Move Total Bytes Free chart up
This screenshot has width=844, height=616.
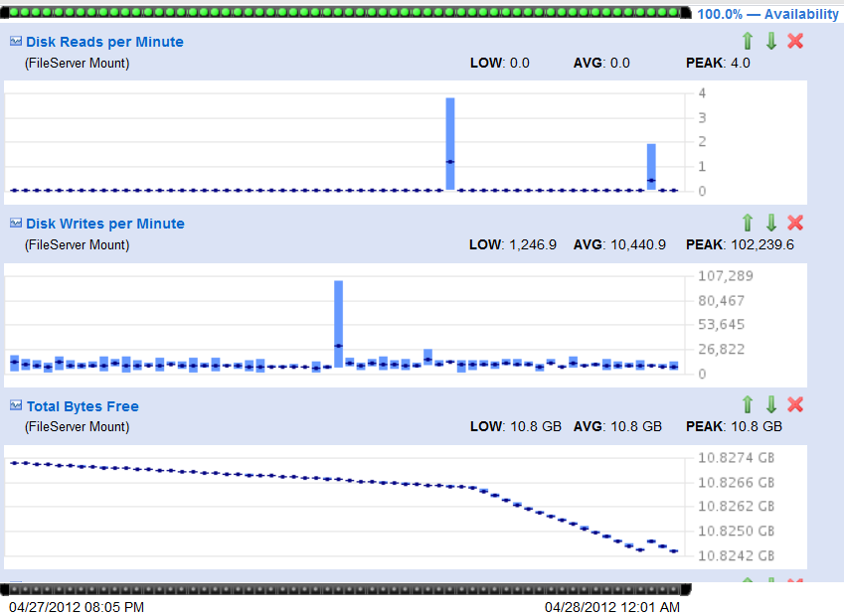(x=748, y=404)
